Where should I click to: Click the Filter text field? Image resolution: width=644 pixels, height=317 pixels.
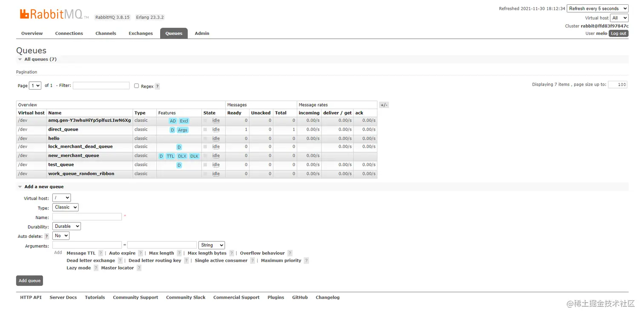101,86
